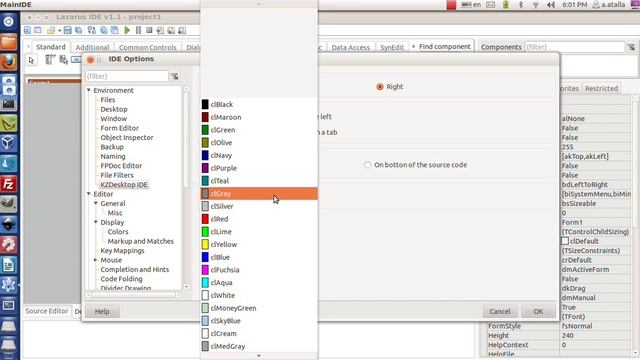
Task: Click the View Units toolbar icon
Action: pos(104,30)
